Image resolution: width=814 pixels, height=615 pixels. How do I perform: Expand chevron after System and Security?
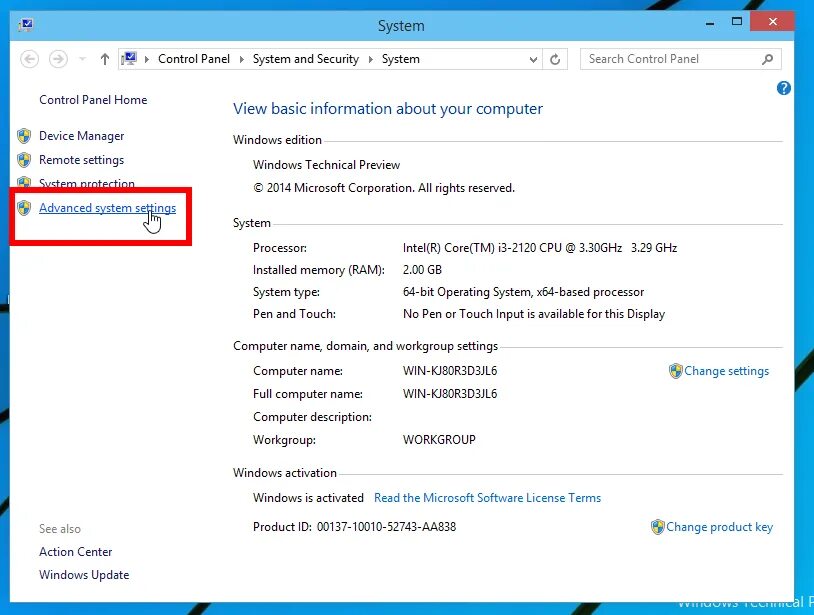coord(371,59)
